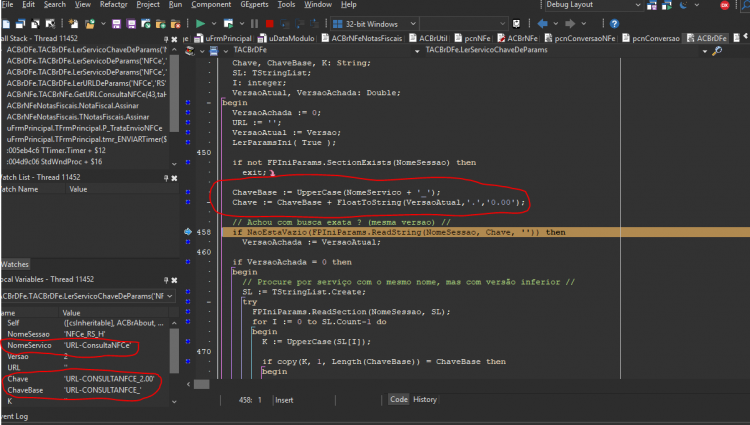Select call stack row 'ACBrNFeNotasFiscais.NotaFiscal.Assinar'

tap(86, 106)
